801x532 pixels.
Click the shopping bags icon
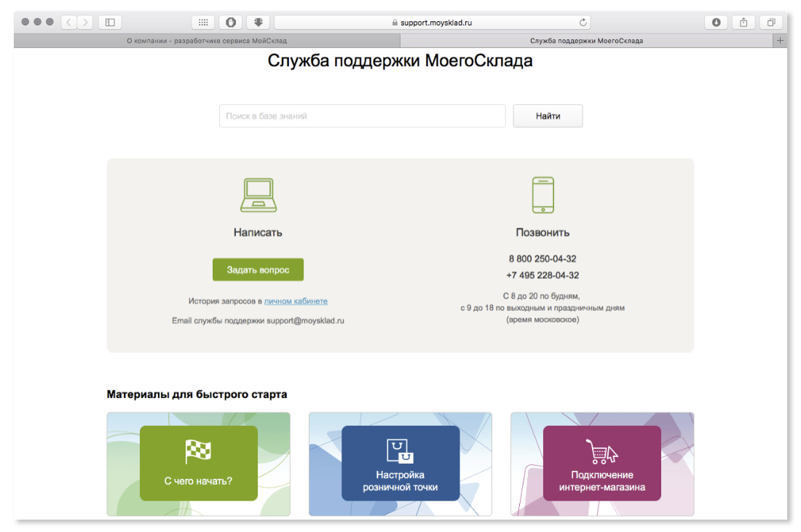400,450
